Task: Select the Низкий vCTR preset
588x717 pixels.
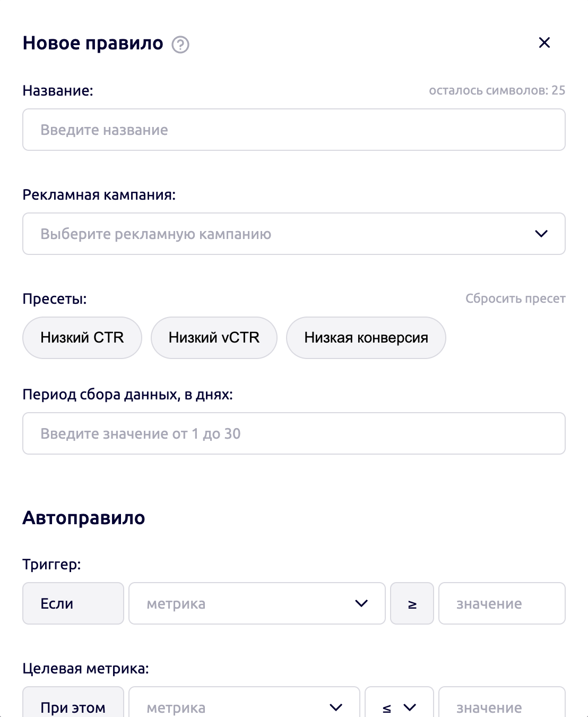Action: (x=214, y=337)
